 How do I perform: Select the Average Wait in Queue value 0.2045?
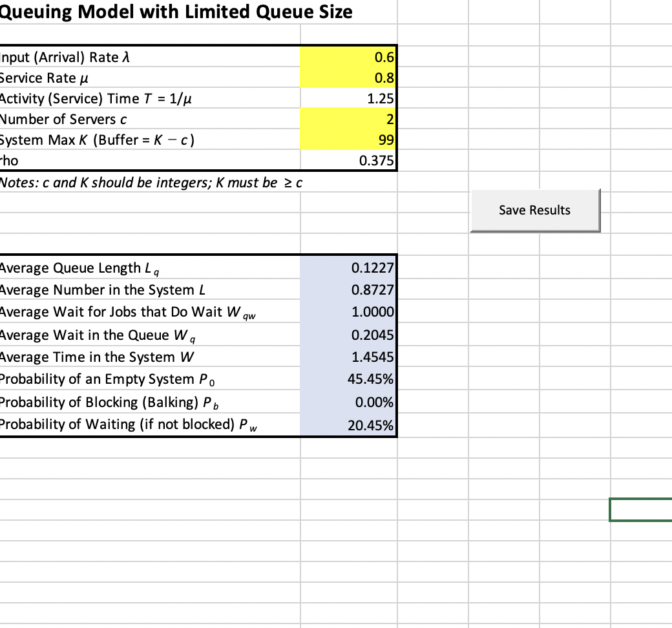tap(349, 335)
